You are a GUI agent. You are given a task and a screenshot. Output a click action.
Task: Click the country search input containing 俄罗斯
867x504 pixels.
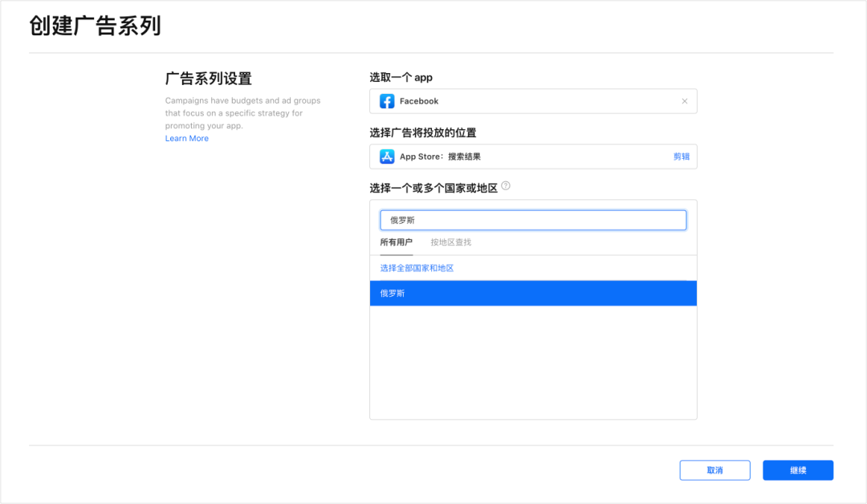(532, 219)
